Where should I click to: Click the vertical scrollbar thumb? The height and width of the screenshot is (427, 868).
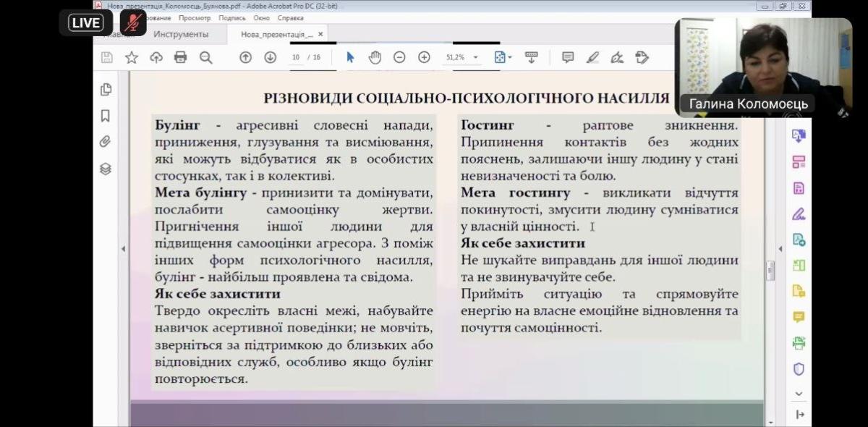[770, 270]
